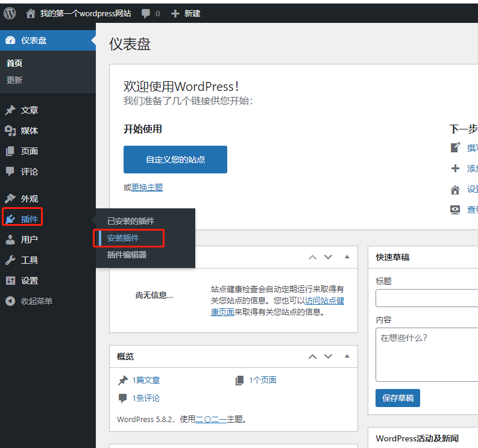Click the plug icon for 插件
Screen dimensions: 478x448
click(10, 219)
